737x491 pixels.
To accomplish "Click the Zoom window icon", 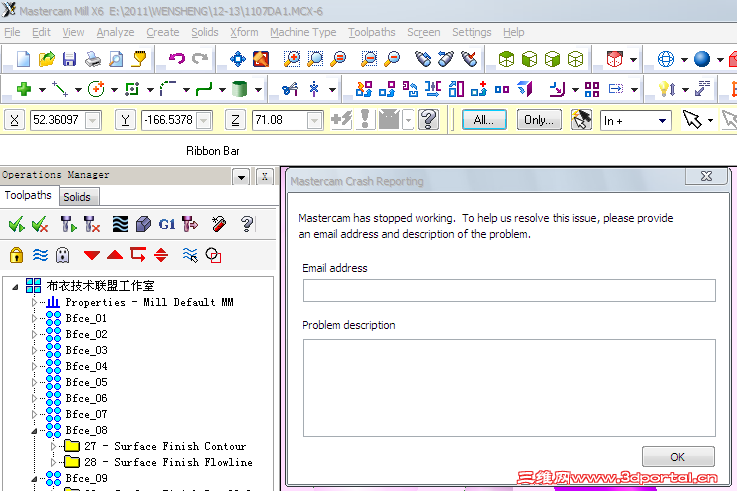I will (315, 59).
